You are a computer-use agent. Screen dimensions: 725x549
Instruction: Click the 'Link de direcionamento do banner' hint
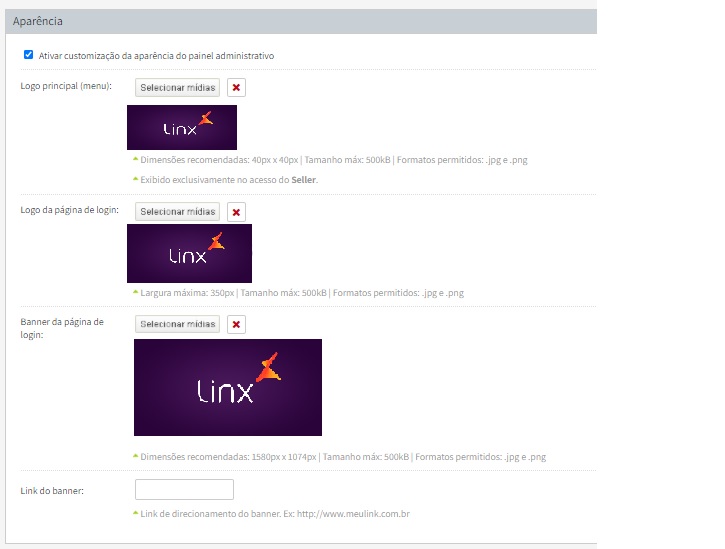point(275,514)
